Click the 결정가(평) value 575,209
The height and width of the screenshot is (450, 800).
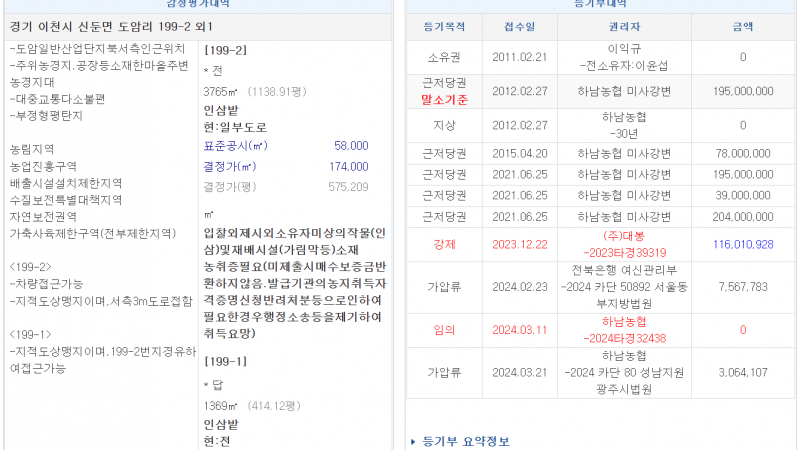tap(348, 186)
